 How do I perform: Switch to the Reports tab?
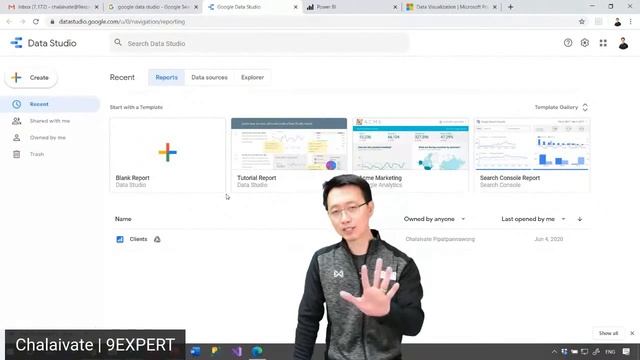coord(167,78)
